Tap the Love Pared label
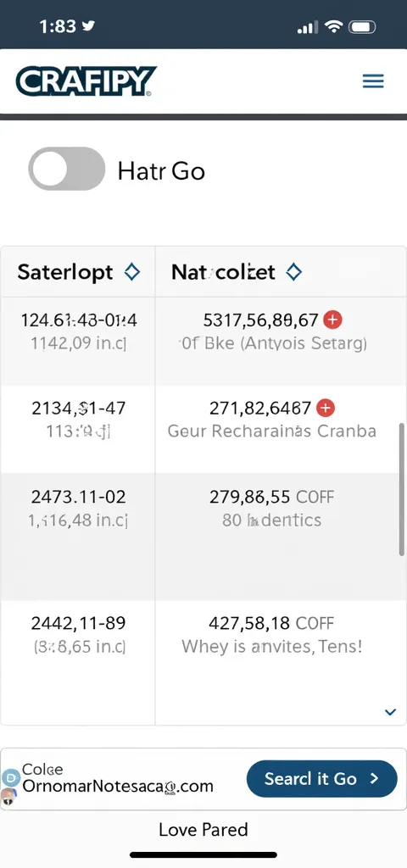The height and width of the screenshot is (868, 407). coord(203,829)
